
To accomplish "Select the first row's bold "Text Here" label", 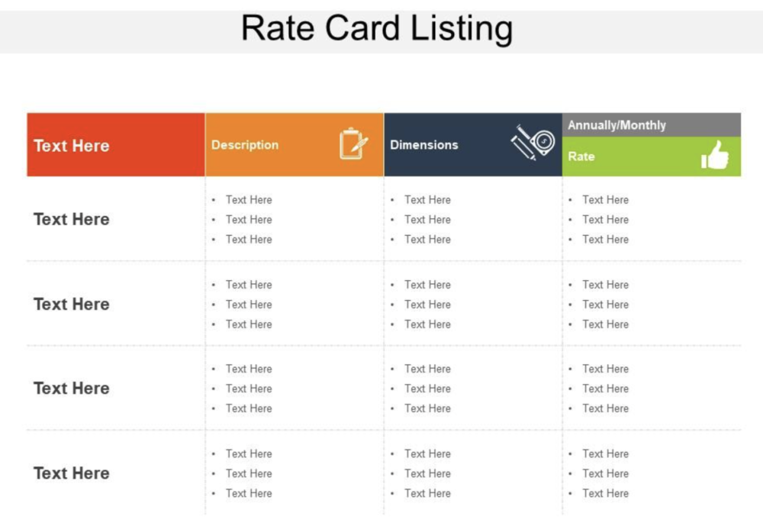I will 72,220.
